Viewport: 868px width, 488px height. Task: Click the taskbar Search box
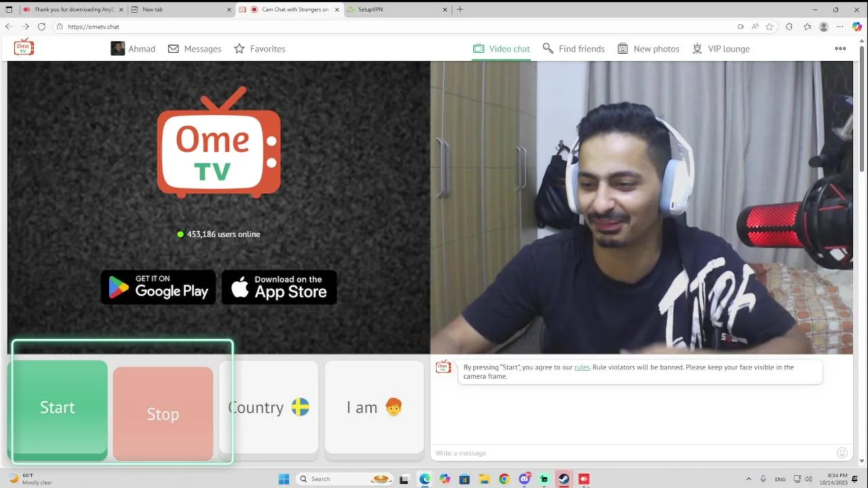point(344,479)
